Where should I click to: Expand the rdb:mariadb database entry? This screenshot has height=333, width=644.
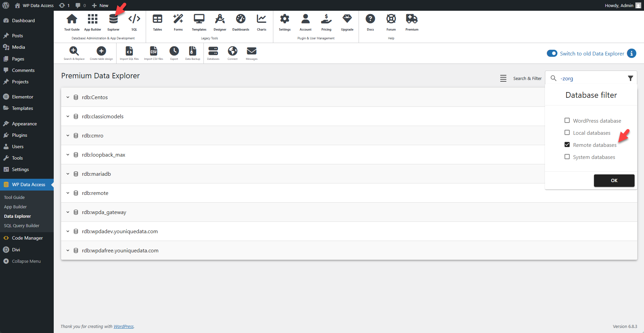(68, 174)
